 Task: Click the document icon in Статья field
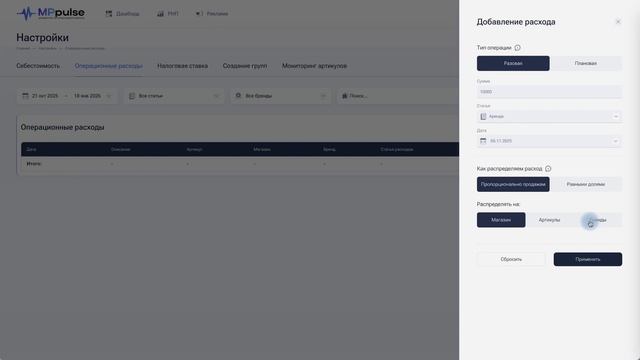[483, 117]
